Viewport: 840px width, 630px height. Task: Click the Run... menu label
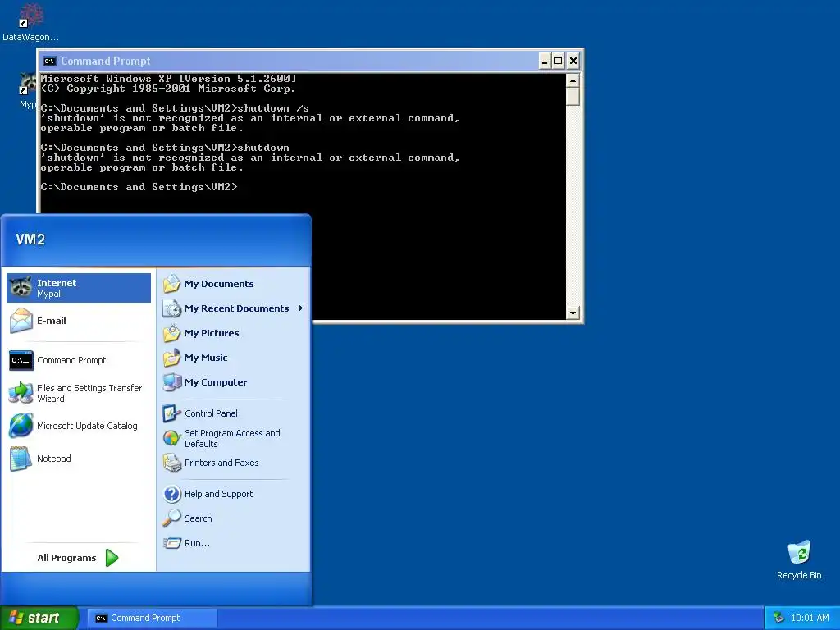(x=197, y=543)
